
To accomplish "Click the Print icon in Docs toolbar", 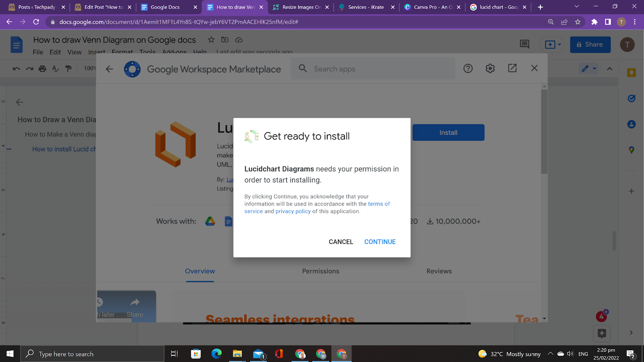I will coord(42,69).
